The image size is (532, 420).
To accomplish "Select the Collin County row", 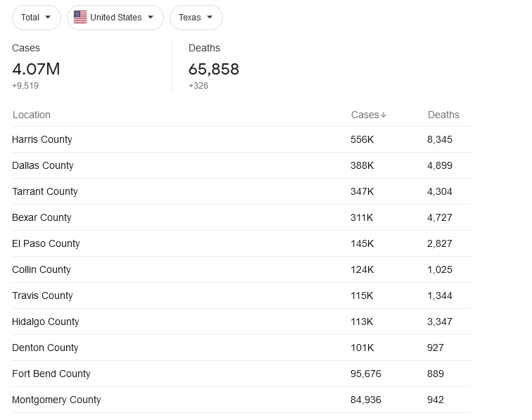I will (x=241, y=269).
